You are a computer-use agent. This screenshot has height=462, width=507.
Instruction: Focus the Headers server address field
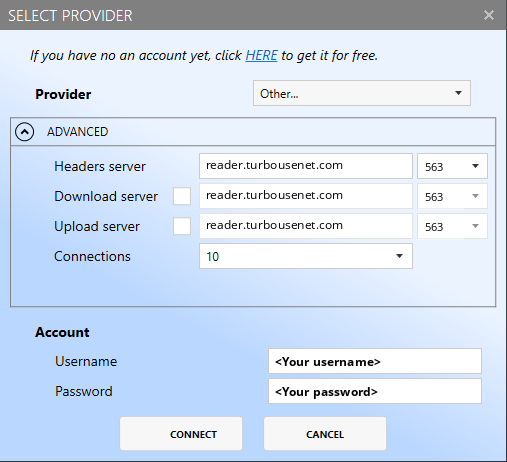click(x=306, y=166)
